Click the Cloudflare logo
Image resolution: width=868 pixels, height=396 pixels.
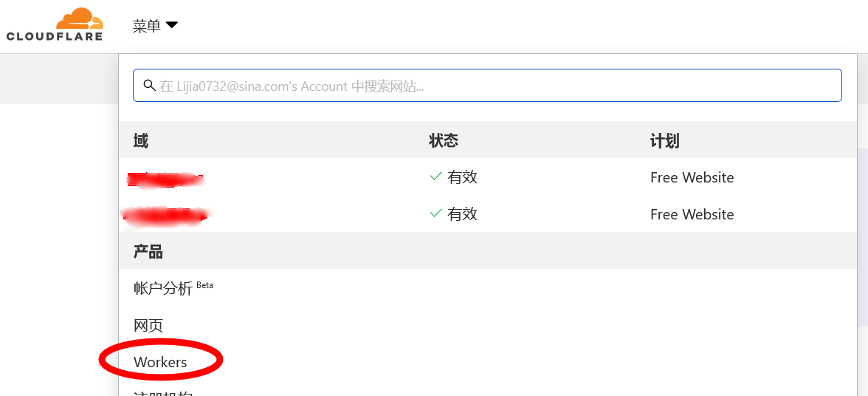[54, 24]
